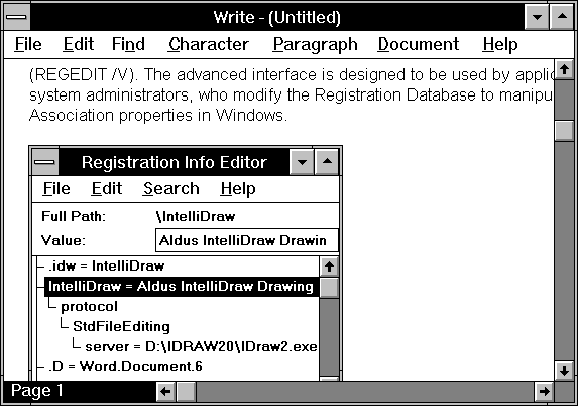Viewport: 578px width, 406px height.
Task: Click the Registration Info Editor title bar
Action: [174, 162]
